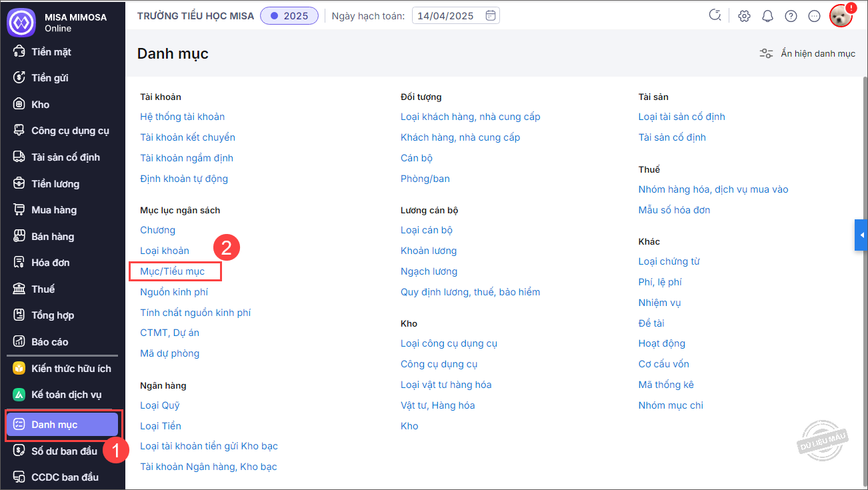868x490 pixels.
Task: Open Tiền mặt in the sidebar
Action: (x=51, y=52)
